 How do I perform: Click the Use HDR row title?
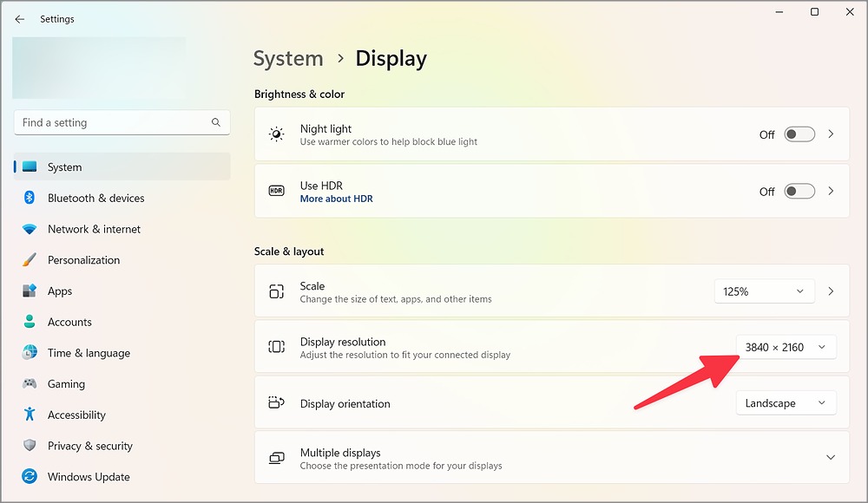pyautogui.click(x=321, y=186)
